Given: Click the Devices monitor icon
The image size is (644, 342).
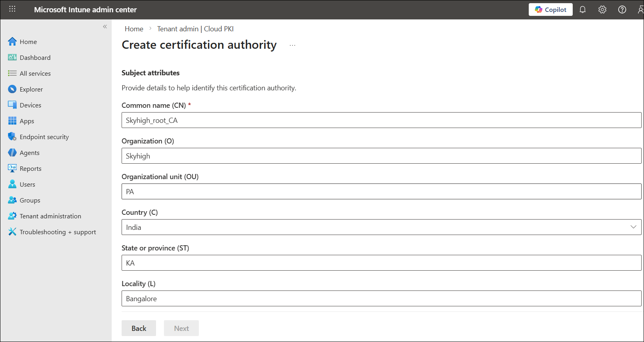Looking at the screenshot, I should [12, 105].
